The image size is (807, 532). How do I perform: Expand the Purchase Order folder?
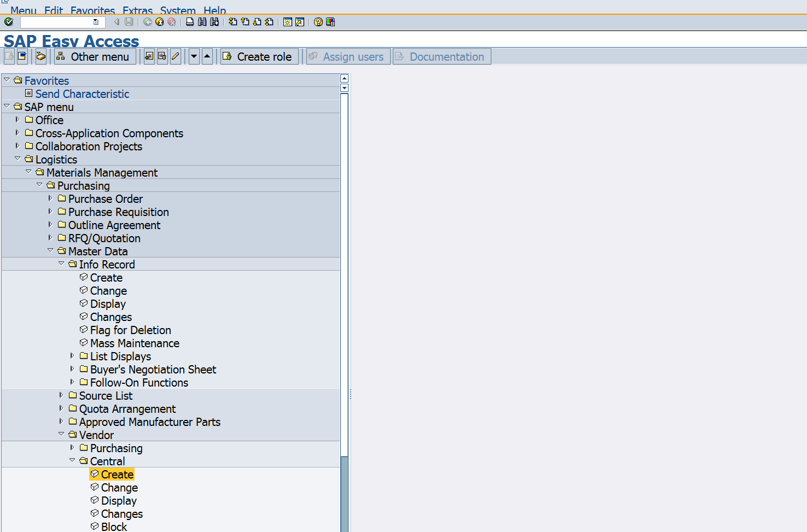[x=50, y=198]
